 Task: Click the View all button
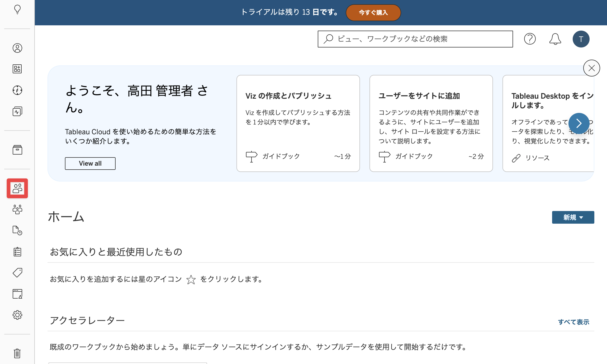coord(90,164)
